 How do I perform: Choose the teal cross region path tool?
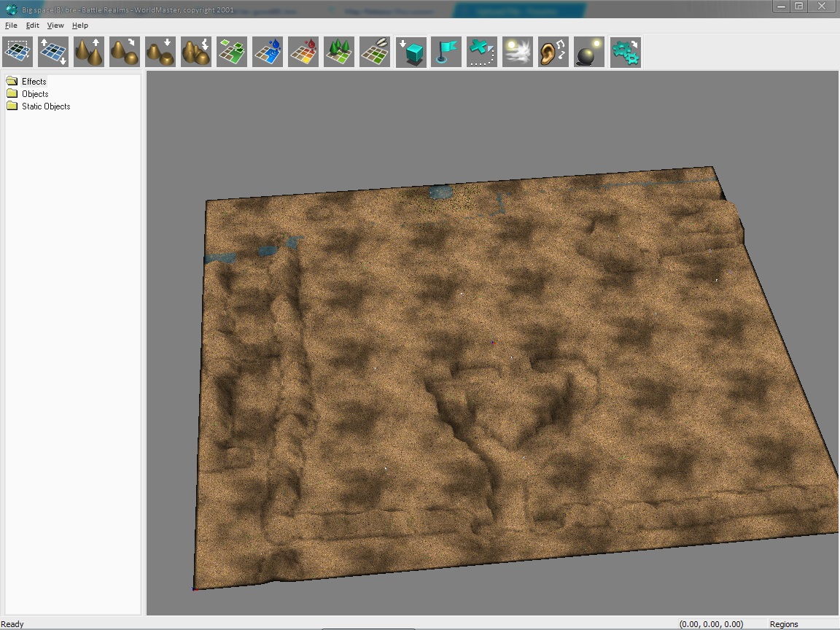click(x=481, y=52)
